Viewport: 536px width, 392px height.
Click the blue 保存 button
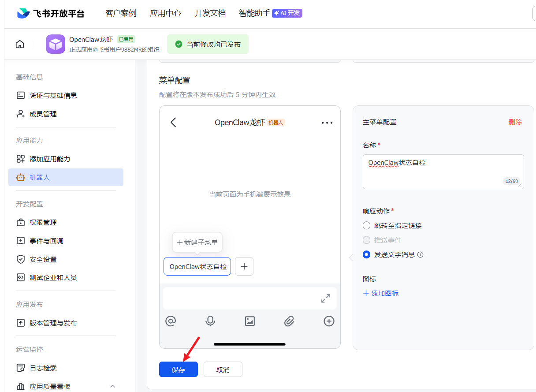179,370
